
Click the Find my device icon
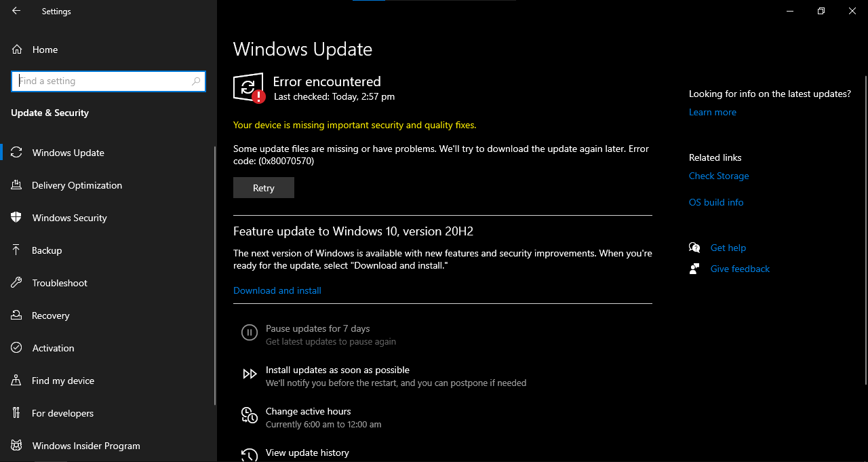17,381
